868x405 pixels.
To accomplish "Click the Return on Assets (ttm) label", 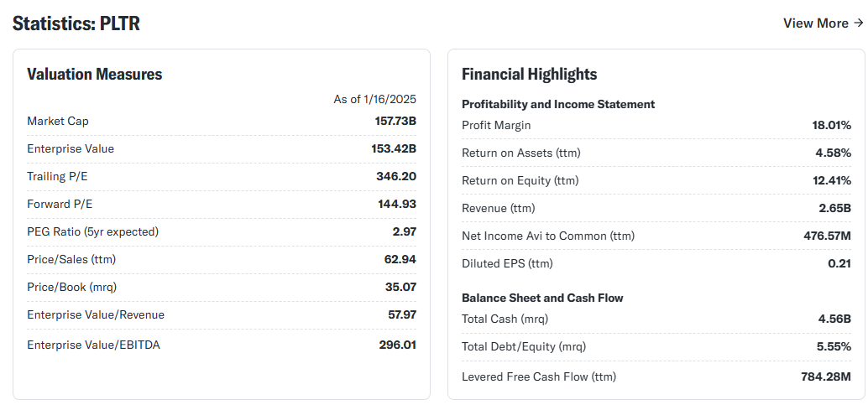I will [x=521, y=153].
